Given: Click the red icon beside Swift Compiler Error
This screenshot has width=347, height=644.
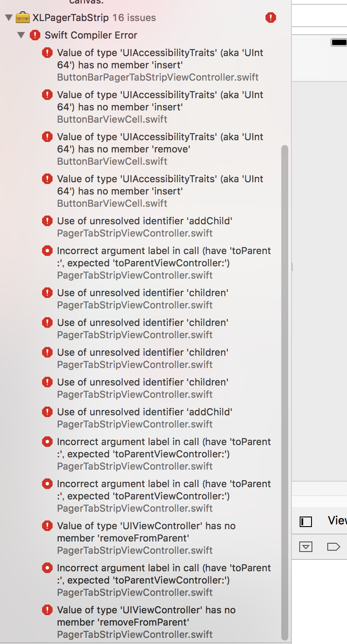Looking at the screenshot, I should pyautogui.click(x=35, y=35).
